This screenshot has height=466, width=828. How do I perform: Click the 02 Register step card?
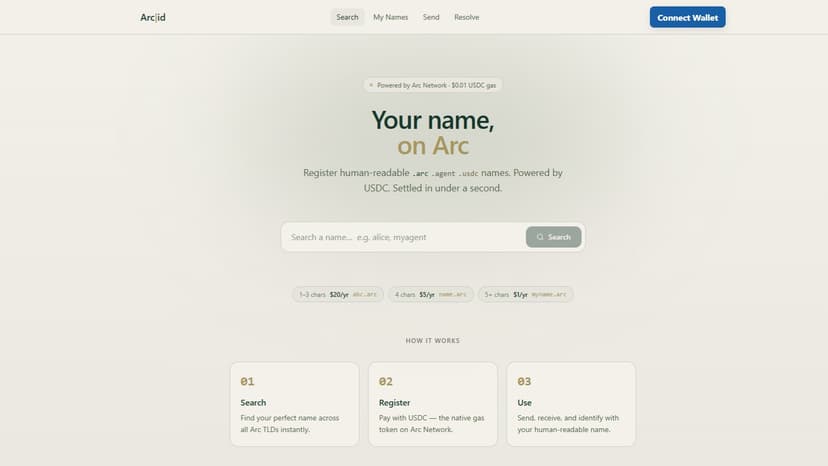(x=432, y=404)
